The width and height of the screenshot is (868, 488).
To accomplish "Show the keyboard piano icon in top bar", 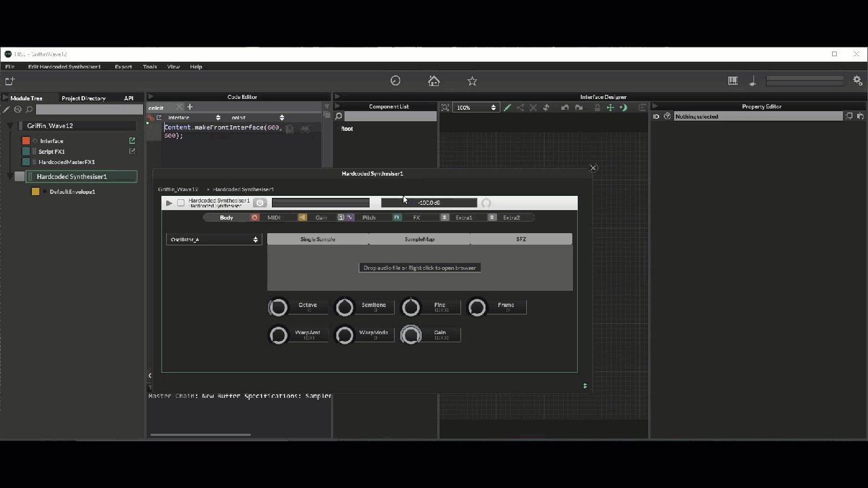I will [732, 81].
